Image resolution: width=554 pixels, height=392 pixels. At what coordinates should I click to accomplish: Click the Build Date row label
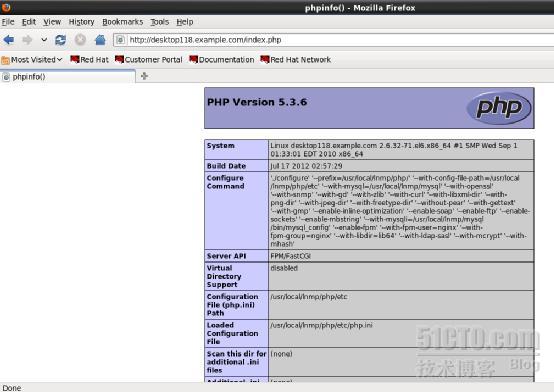[226, 166]
